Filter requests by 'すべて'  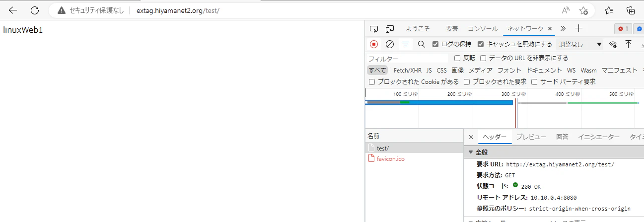tap(377, 71)
